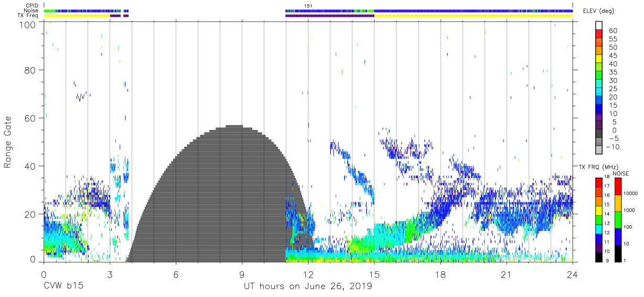Click the x-axis tick label 12
Screen dimensions: 644x297
coord(308,274)
